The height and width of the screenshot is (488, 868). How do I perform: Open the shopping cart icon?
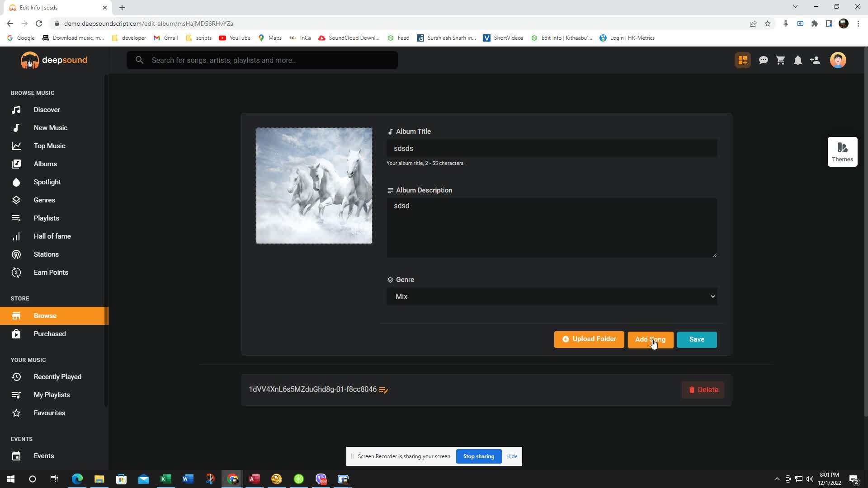(781, 60)
